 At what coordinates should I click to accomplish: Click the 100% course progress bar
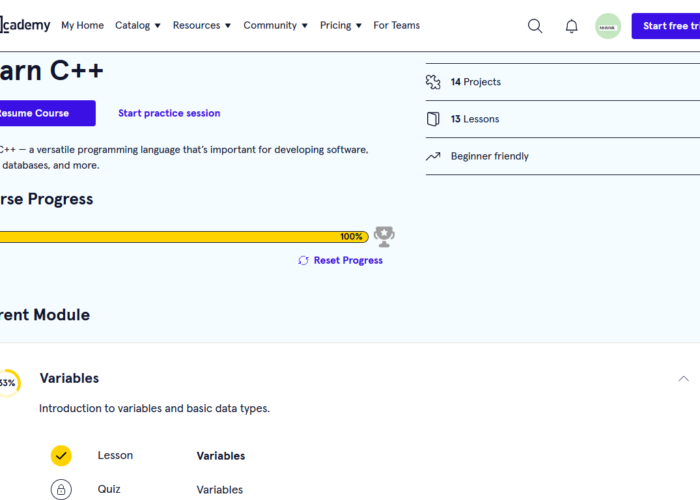[184, 237]
